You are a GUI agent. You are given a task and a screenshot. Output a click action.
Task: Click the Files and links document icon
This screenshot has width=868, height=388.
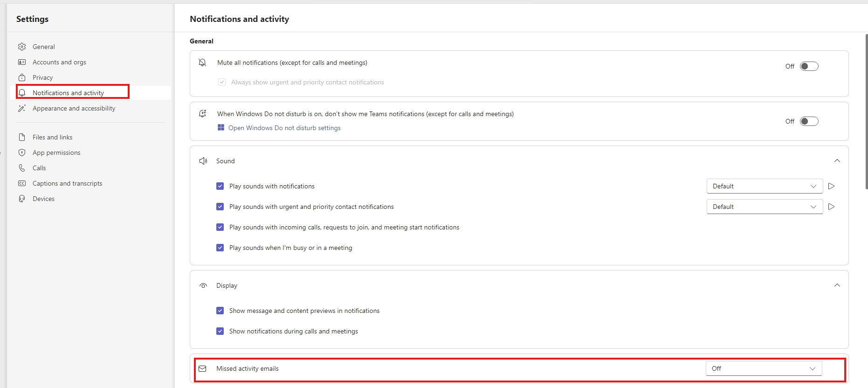point(22,137)
